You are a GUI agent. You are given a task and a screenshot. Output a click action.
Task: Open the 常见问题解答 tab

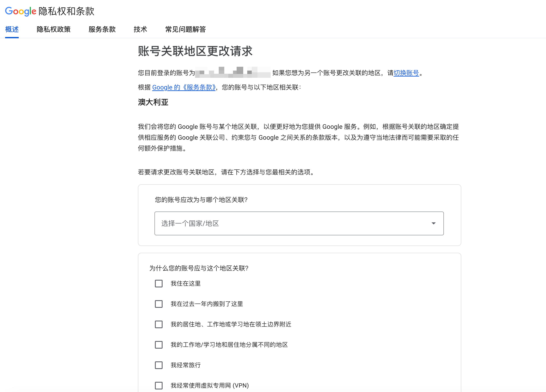click(185, 29)
